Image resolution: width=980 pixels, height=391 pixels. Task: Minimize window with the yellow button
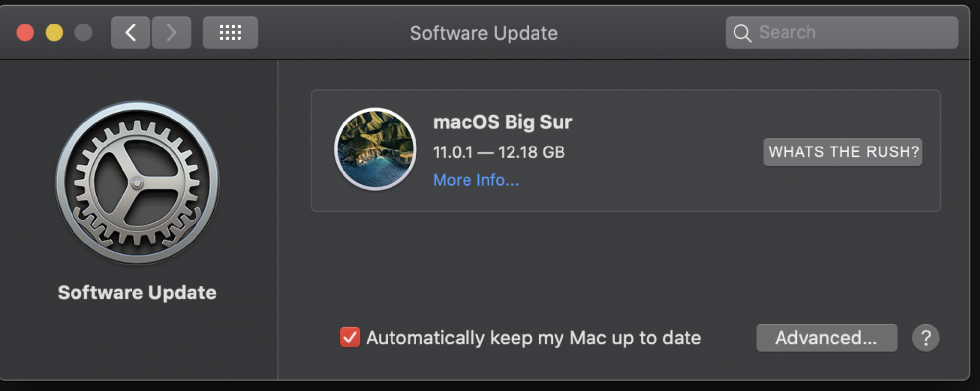tap(54, 33)
